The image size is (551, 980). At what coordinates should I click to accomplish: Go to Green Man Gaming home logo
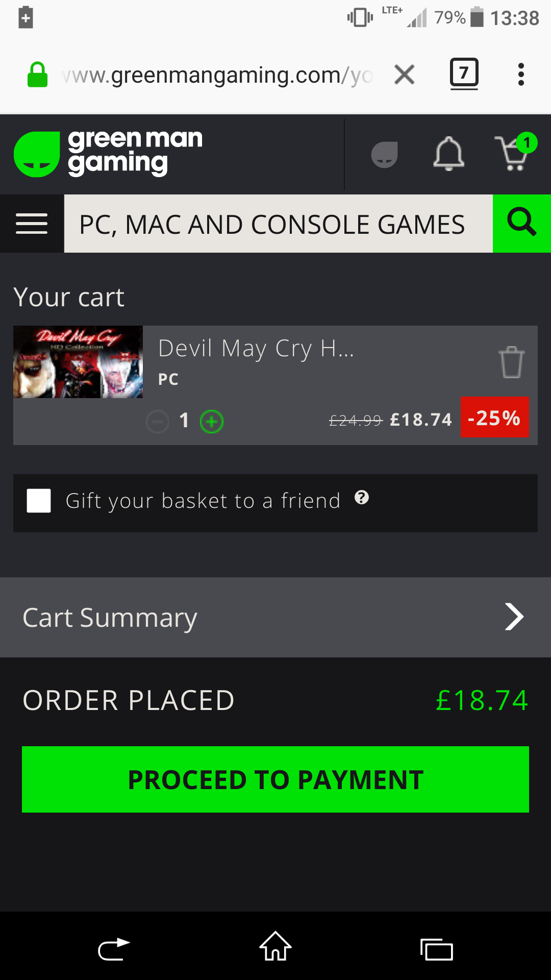coord(108,153)
